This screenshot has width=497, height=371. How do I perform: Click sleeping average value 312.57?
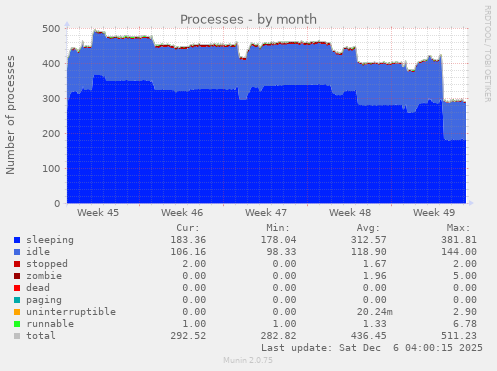tap(369, 240)
